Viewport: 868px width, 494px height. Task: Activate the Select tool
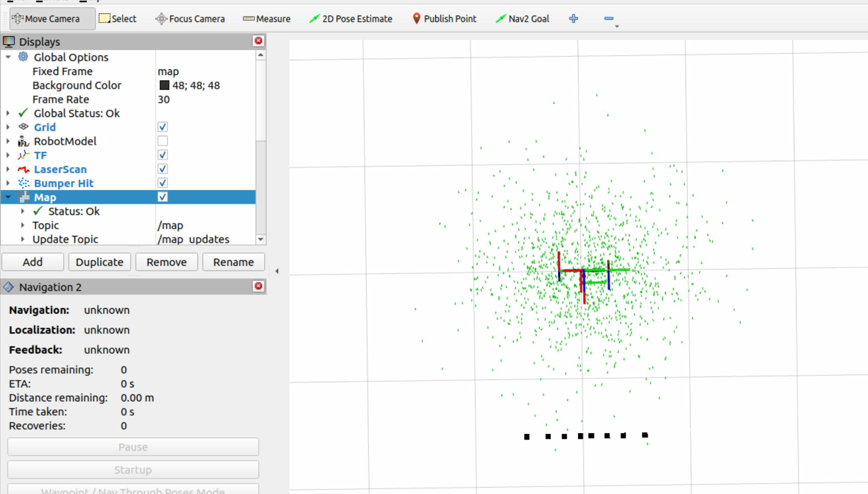coord(118,19)
